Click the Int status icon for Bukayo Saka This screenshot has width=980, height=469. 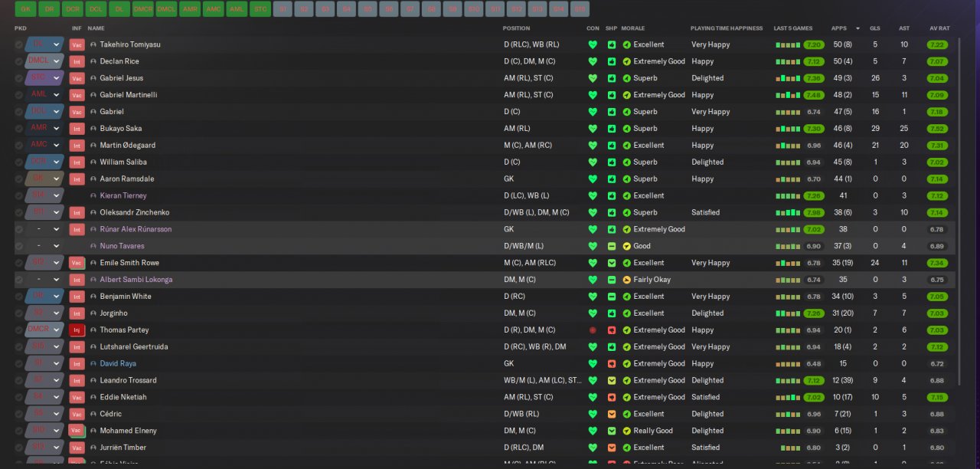[x=77, y=129]
